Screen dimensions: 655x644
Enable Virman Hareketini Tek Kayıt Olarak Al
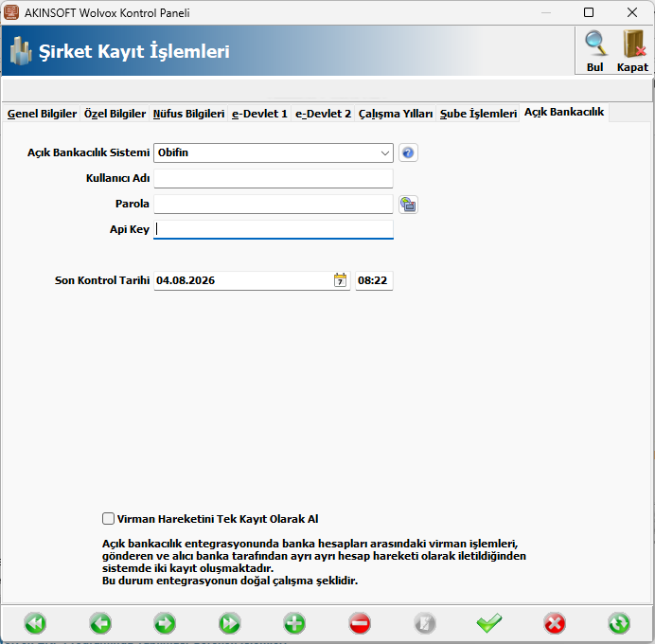point(108,519)
